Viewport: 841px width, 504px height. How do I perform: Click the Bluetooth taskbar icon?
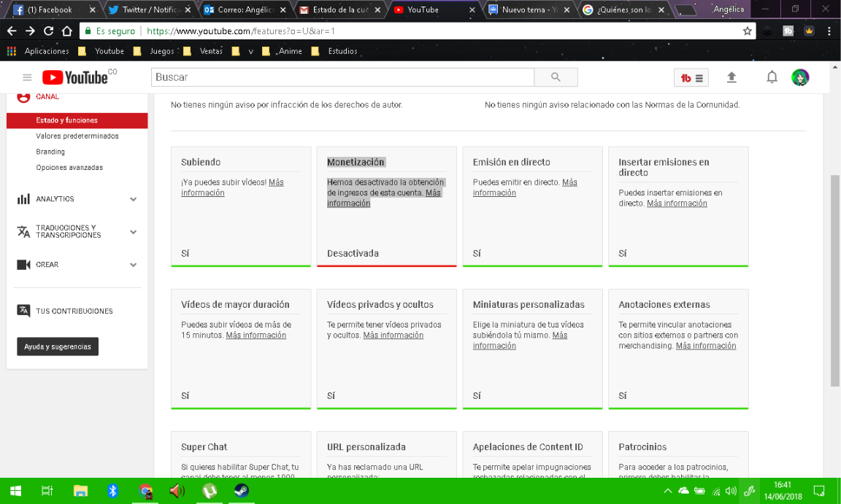click(x=112, y=491)
